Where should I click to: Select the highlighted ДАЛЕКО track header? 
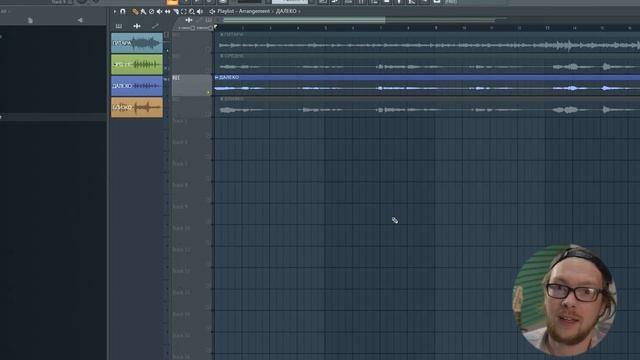click(x=191, y=85)
